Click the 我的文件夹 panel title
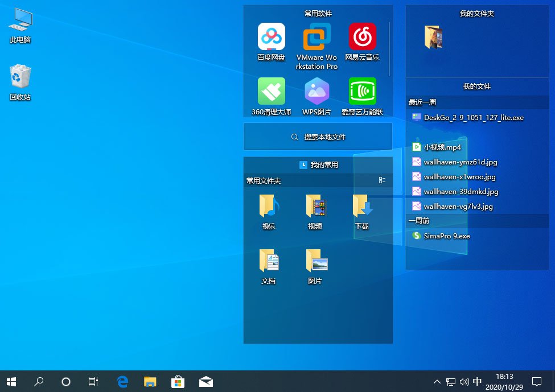 477,14
